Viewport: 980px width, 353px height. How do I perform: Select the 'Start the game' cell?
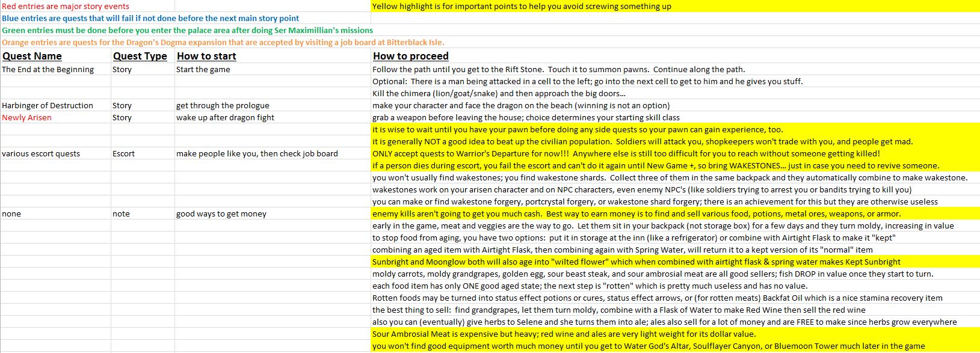tap(273, 69)
